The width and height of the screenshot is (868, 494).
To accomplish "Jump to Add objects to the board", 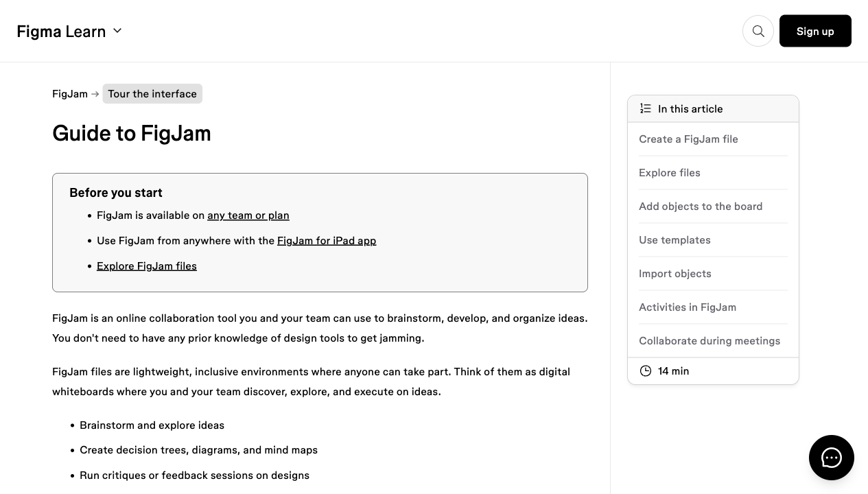I will pyautogui.click(x=701, y=207).
